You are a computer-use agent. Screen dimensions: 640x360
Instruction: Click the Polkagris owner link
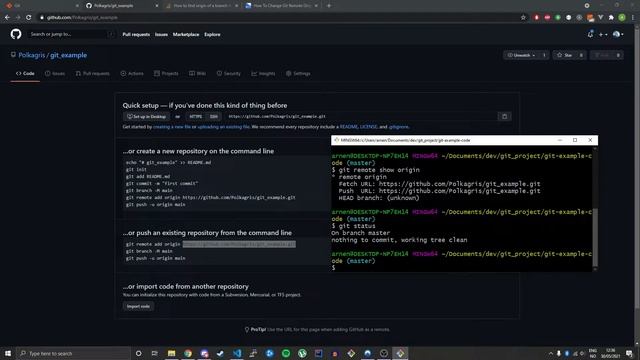(x=31, y=55)
